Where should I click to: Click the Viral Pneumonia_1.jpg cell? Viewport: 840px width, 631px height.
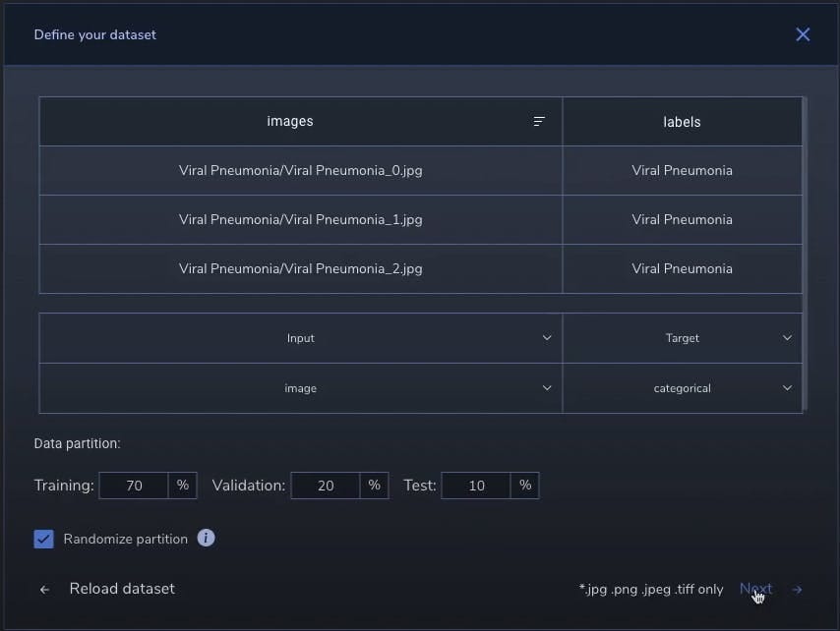(x=301, y=220)
